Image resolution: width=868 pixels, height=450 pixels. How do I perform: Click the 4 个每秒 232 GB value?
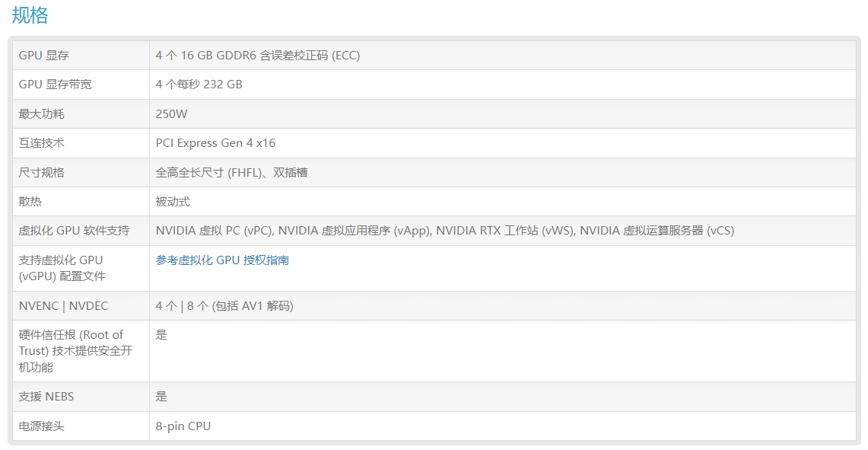199,85
